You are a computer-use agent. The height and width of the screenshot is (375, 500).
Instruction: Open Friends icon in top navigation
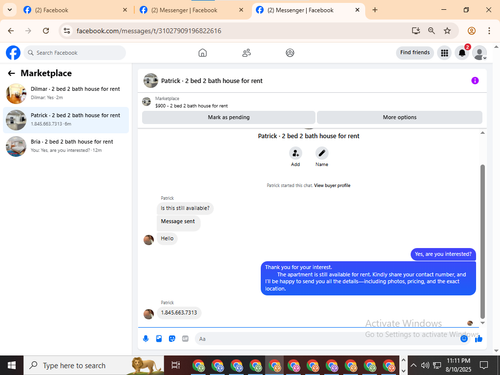click(x=246, y=53)
